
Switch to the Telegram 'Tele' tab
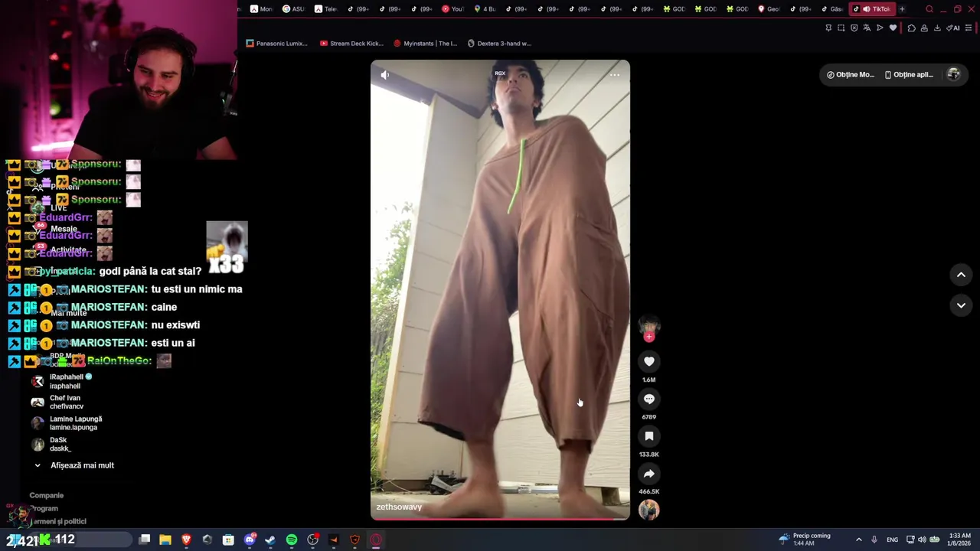(325, 9)
